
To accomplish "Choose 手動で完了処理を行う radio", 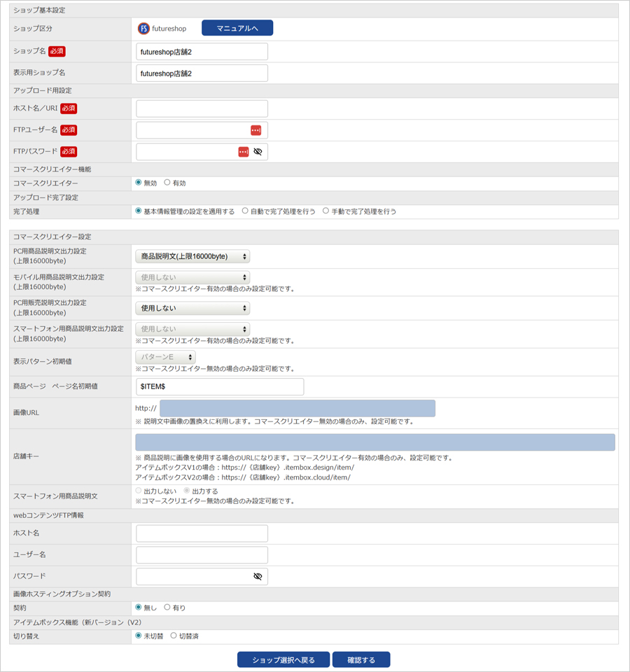I will tap(325, 211).
